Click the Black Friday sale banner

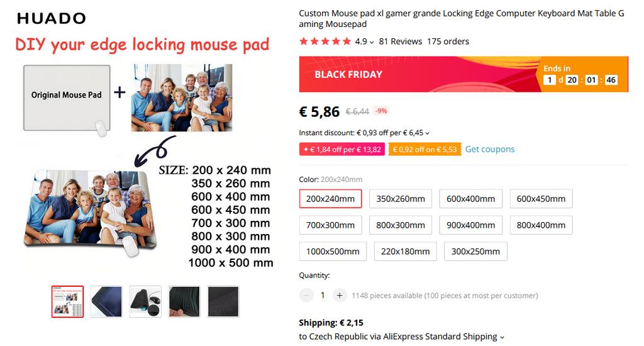464,74
